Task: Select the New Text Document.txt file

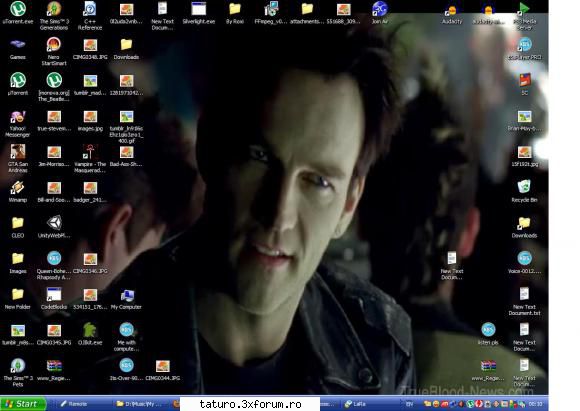Action: tap(525, 301)
